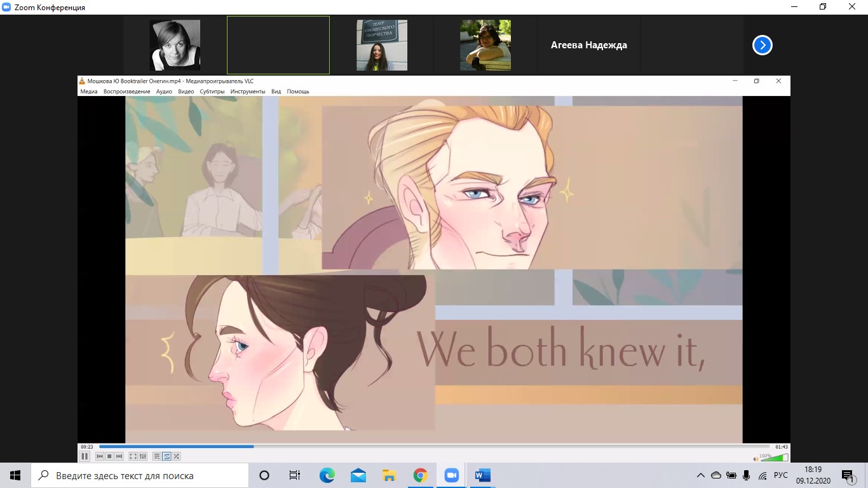
Task: Open Task View on the taskbar
Action: (x=295, y=475)
